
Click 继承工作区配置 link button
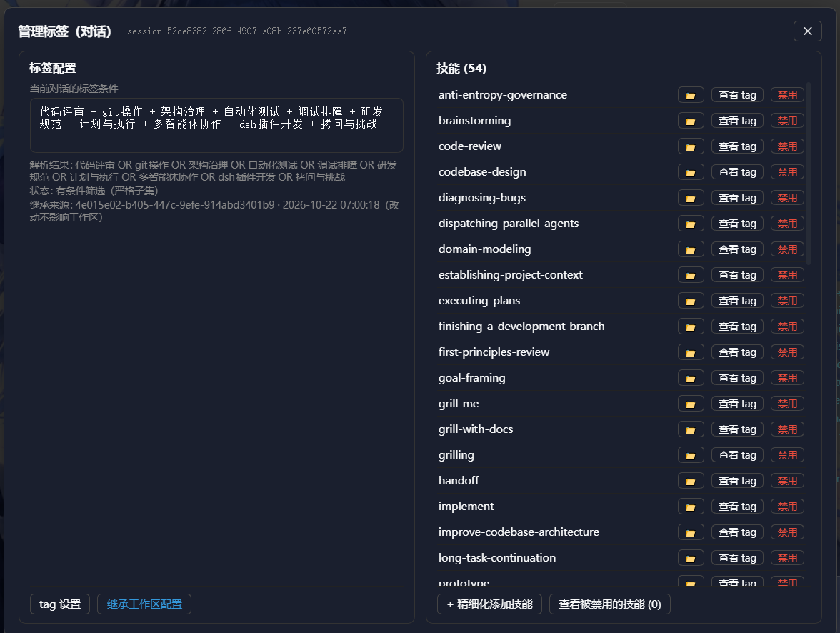pos(144,604)
